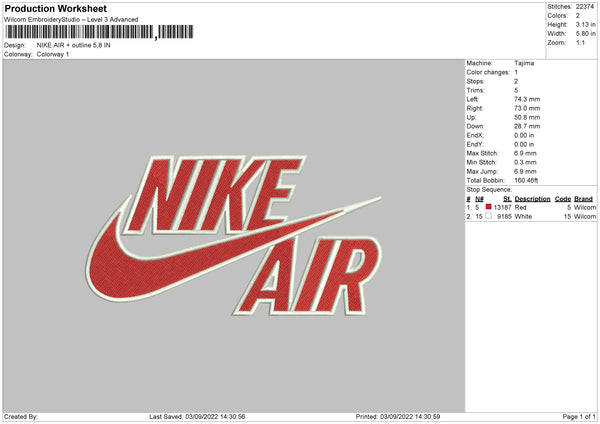600x424 pixels.
Task: Click the 'EndX:' label
Action: (x=475, y=135)
